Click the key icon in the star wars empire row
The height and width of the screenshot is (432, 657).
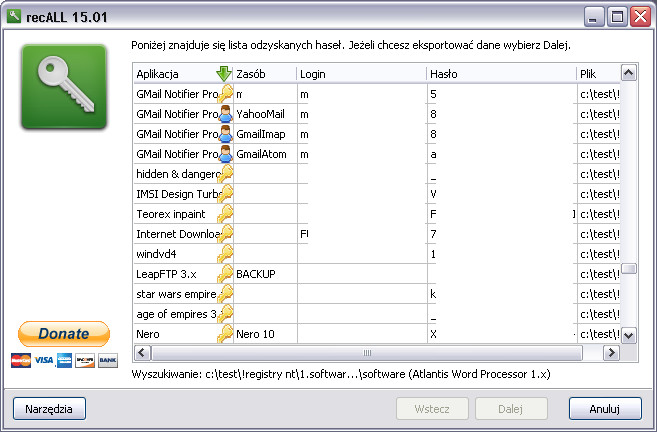pyautogui.click(x=225, y=294)
